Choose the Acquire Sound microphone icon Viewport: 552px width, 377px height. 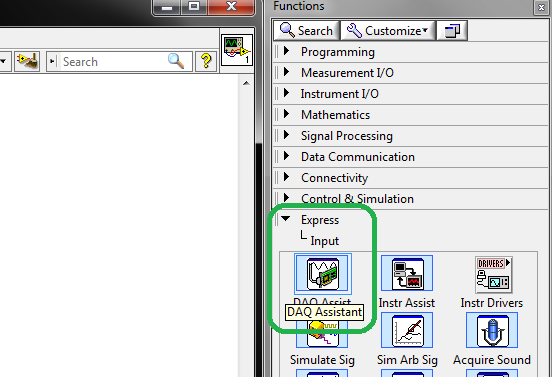click(492, 330)
